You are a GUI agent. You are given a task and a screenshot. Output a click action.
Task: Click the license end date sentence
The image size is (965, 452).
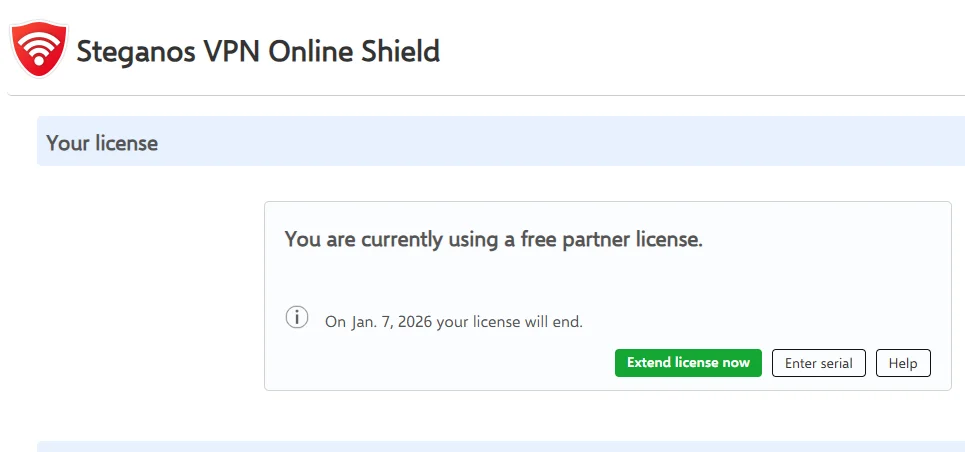click(454, 321)
